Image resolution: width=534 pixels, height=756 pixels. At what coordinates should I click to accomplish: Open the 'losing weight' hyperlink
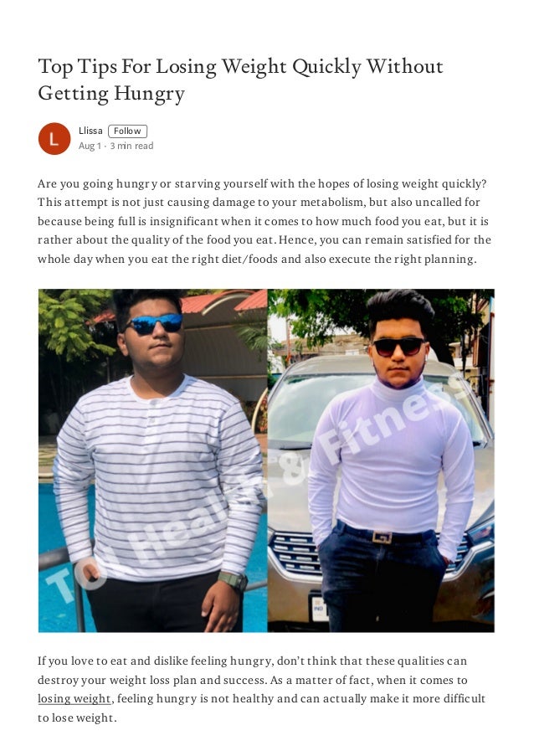[x=74, y=698]
